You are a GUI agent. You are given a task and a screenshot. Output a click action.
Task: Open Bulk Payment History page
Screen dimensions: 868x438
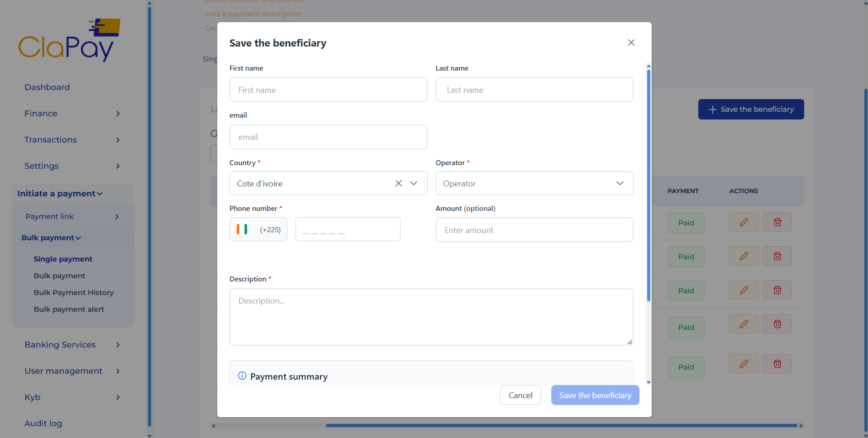click(x=74, y=293)
